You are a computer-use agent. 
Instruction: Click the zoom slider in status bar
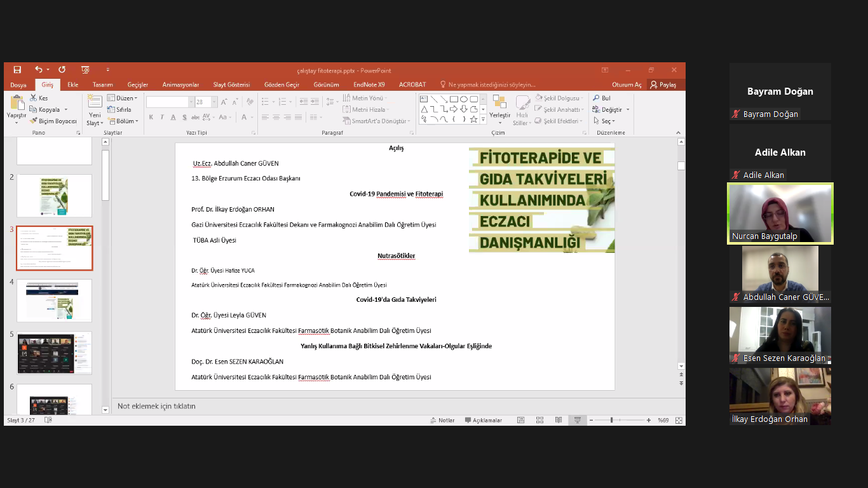[x=611, y=420]
